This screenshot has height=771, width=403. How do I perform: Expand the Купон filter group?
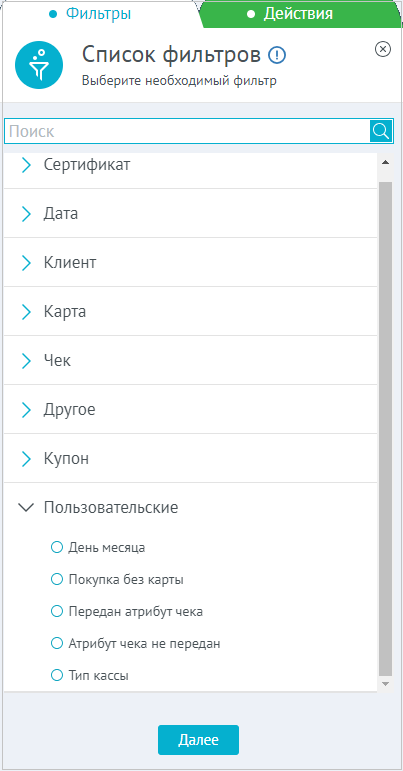[x=190, y=459]
